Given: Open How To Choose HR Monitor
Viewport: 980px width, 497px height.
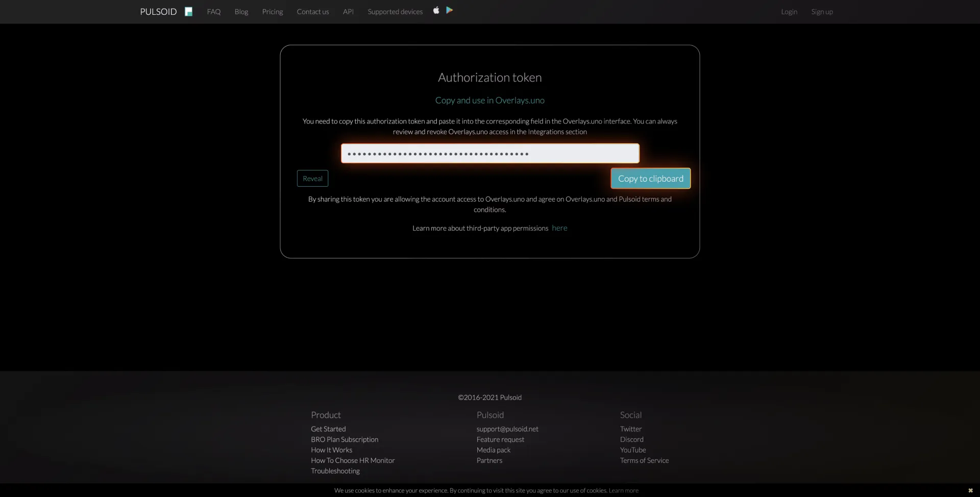Looking at the screenshot, I should [353, 460].
